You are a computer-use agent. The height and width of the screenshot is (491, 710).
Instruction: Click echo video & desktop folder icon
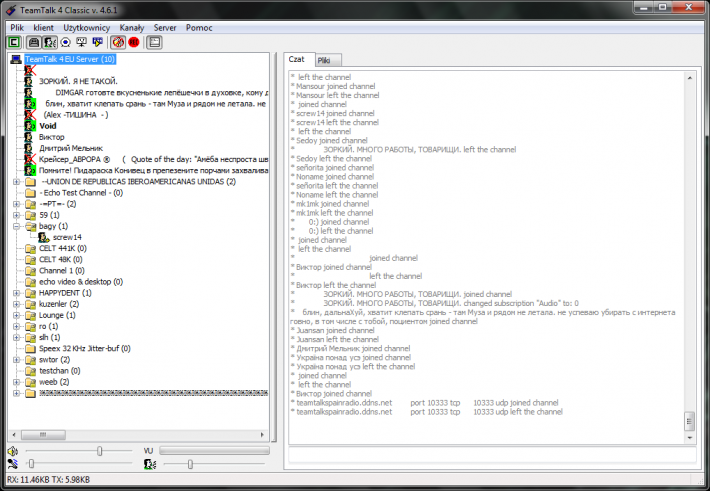(x=30, y=282)
